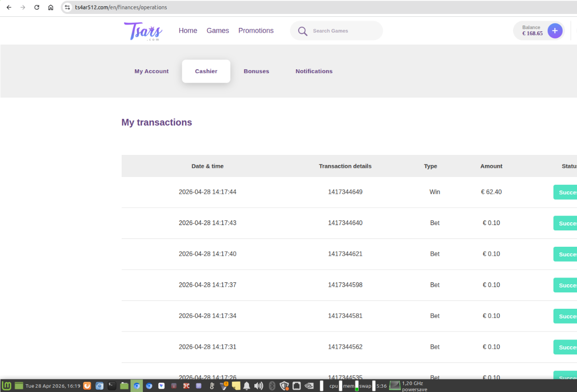
Task: Go to Home in the top navigation
Action: pos(188,31)
